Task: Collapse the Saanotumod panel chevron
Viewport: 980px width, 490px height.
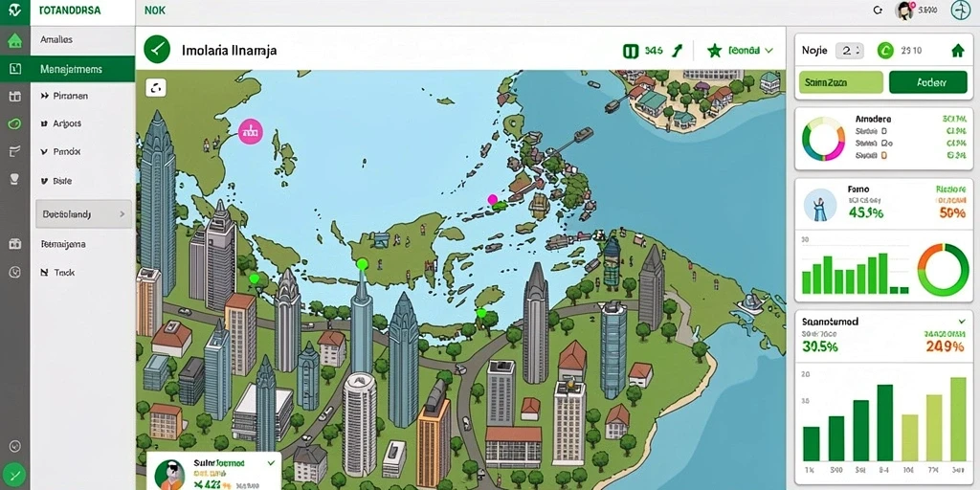Action: pos(961,322)
